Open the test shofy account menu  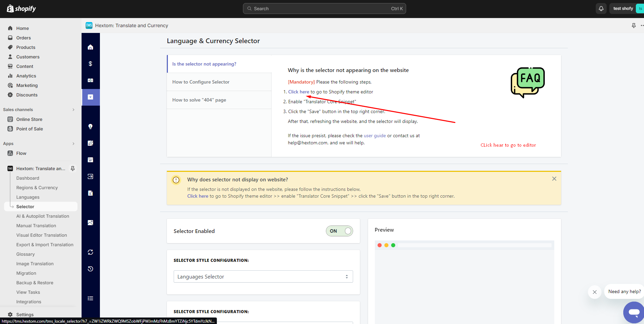(627, 8)
